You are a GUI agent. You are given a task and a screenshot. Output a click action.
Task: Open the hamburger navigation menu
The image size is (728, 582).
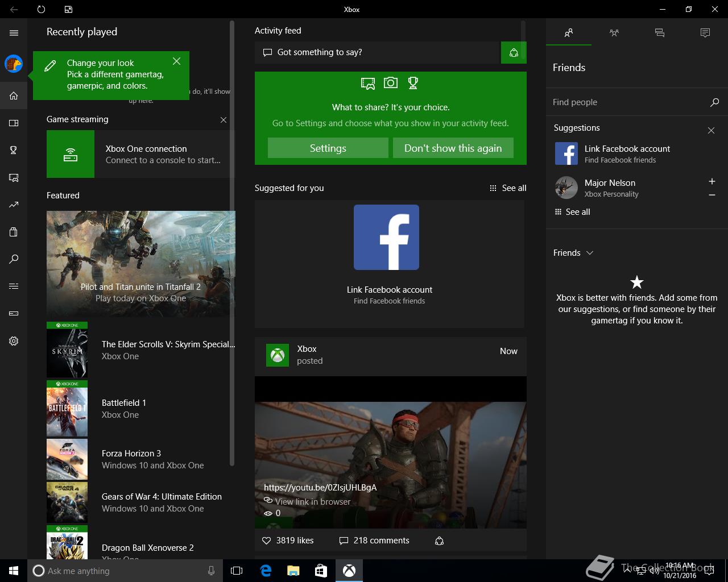(14, 33)
